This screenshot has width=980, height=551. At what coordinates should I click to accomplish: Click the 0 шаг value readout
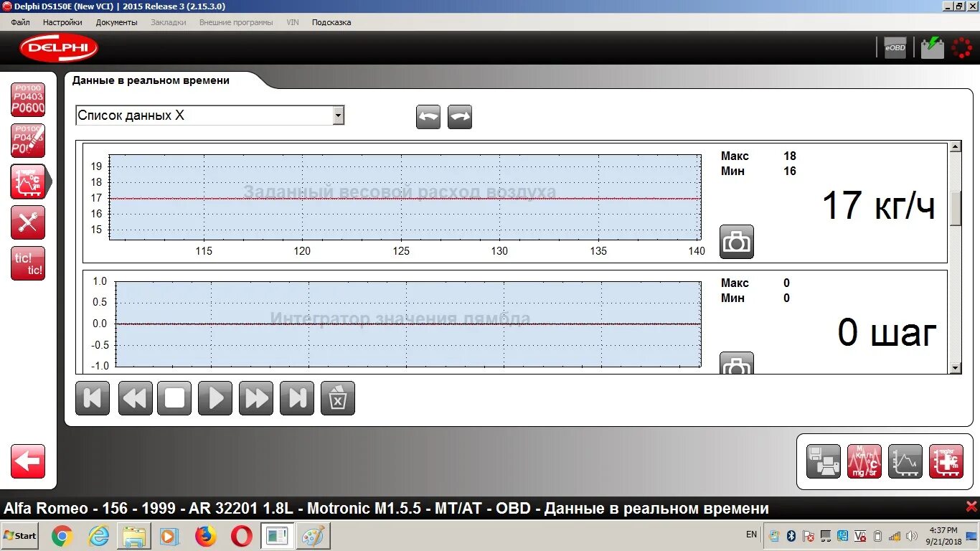[887, 333]
